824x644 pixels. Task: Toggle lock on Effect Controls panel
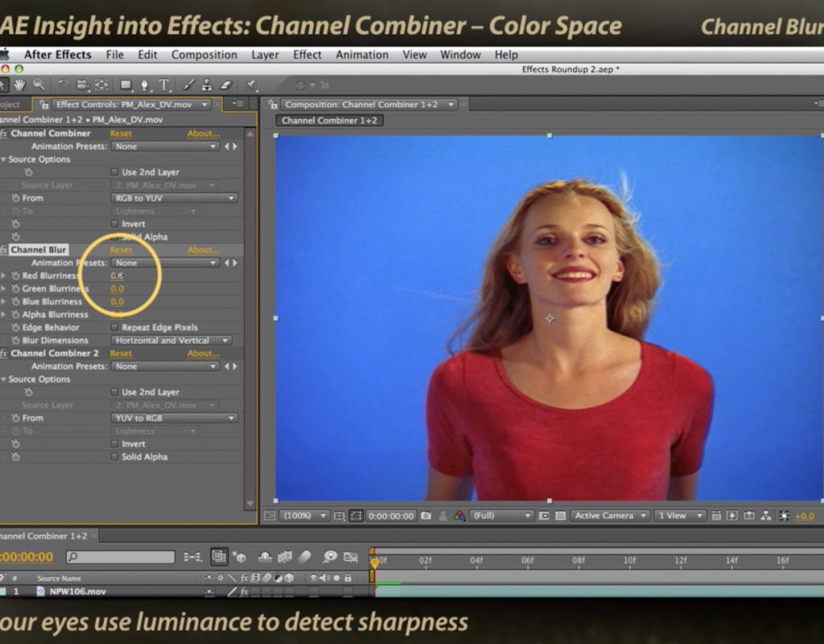tap(44, 105)
